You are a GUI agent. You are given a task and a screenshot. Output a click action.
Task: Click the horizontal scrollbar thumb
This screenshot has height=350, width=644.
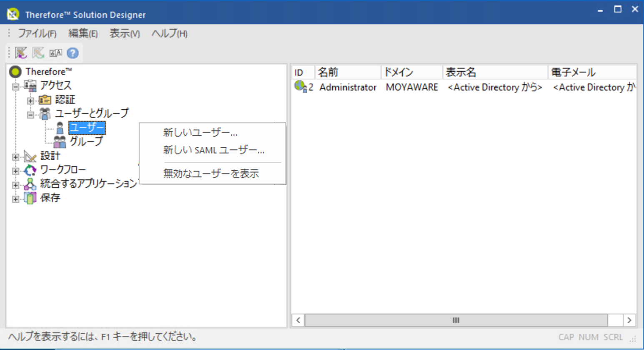(456, 320)
